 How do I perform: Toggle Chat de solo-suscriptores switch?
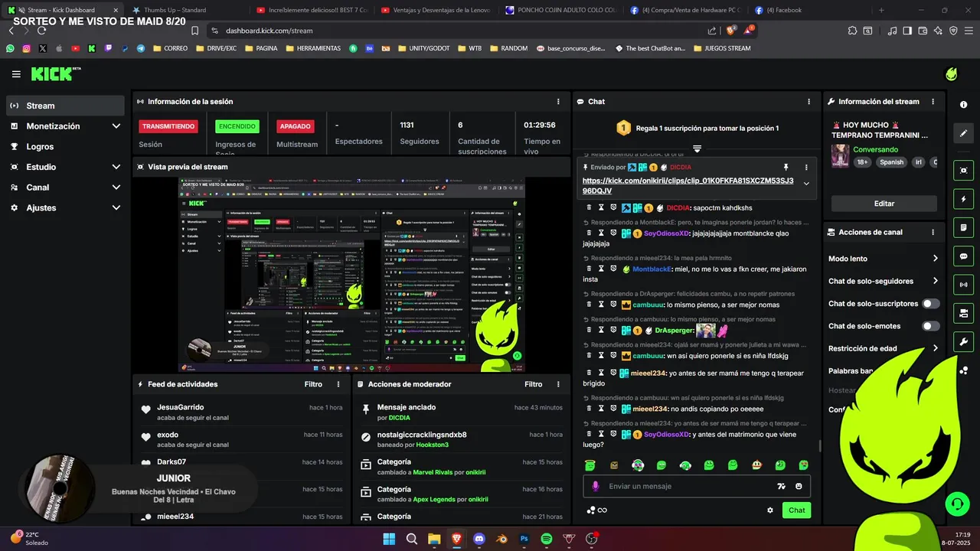pos(930,304)
